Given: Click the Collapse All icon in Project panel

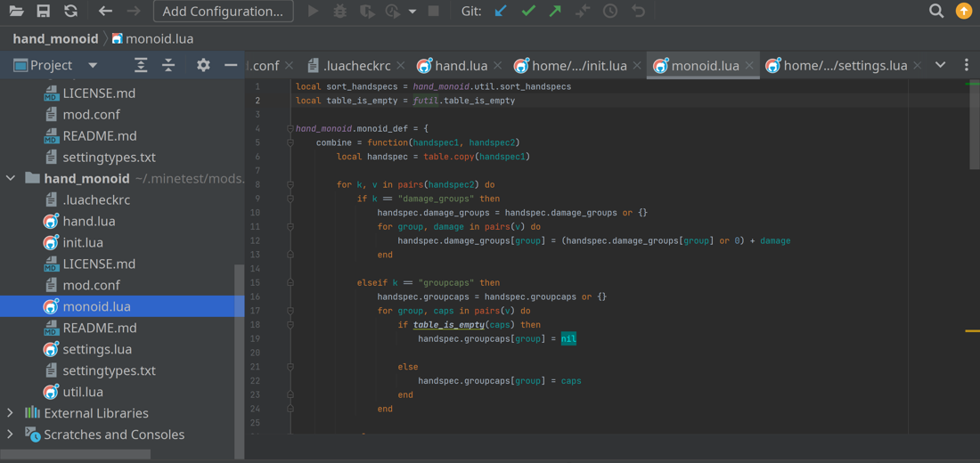Looking at the screenshot, I should [168, 65].
